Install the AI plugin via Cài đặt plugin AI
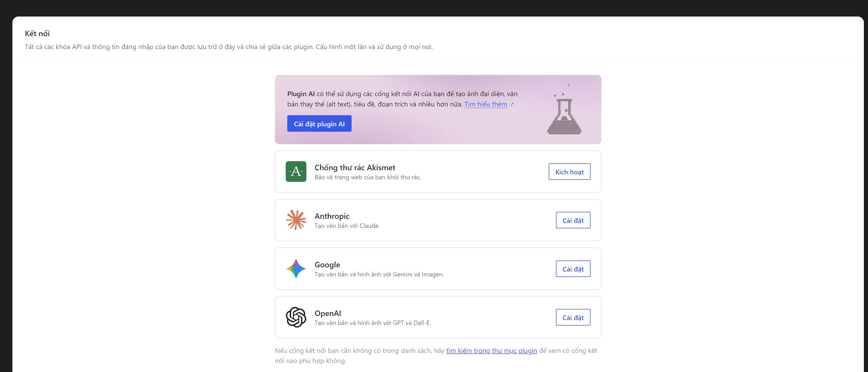Viewport: 868px width, 372px height. 319,124
